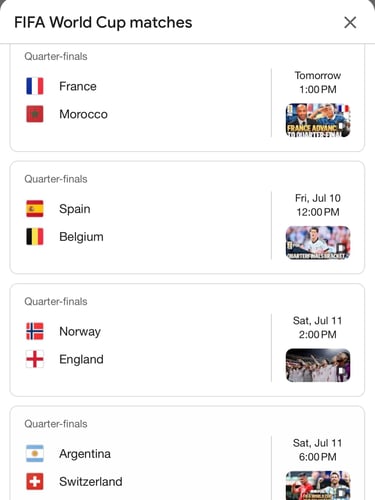Click the England flag icon
375x500 pixels.
pyautogui.click(x=35, y=359)
